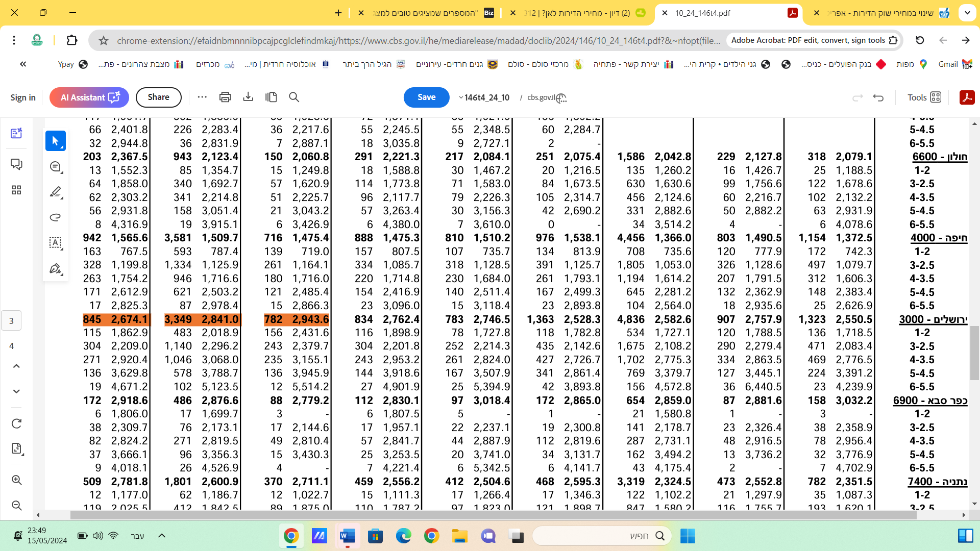The width and height of the screenshot is (980, 551).
Task: Click the blue Save button
Action: pyautogui.click(x=426, y=97)
